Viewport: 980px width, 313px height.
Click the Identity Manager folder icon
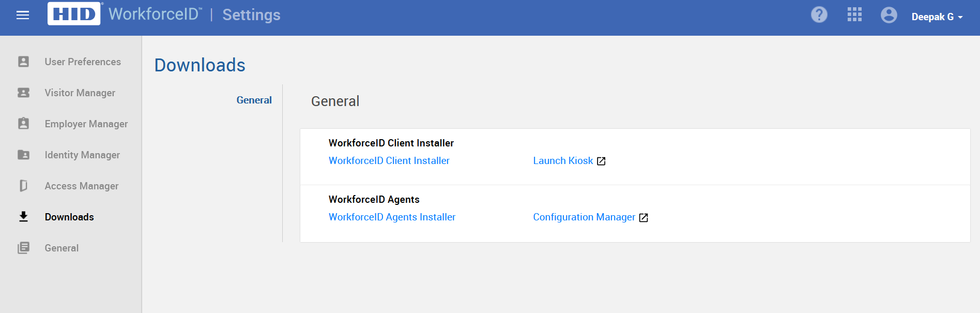coord(23,155)
